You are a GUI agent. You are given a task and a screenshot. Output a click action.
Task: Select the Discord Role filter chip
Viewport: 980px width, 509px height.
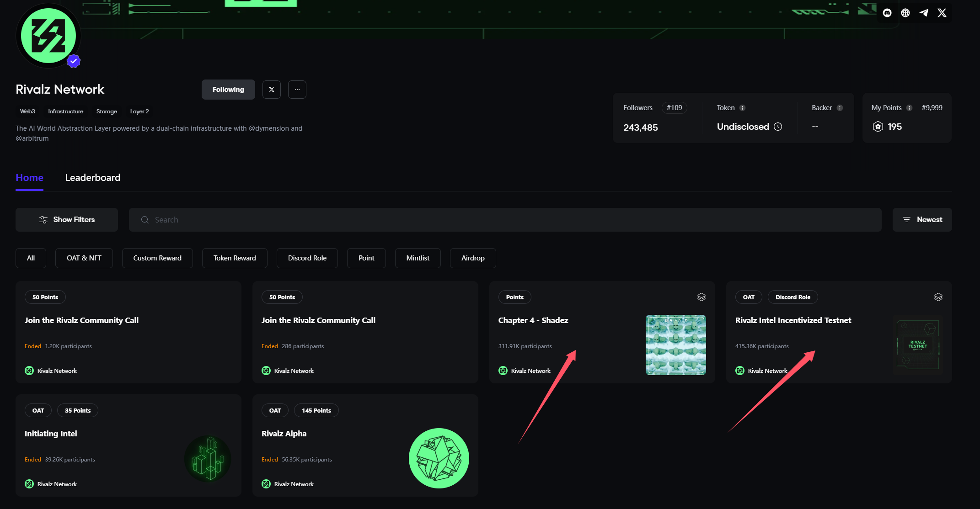307,258
